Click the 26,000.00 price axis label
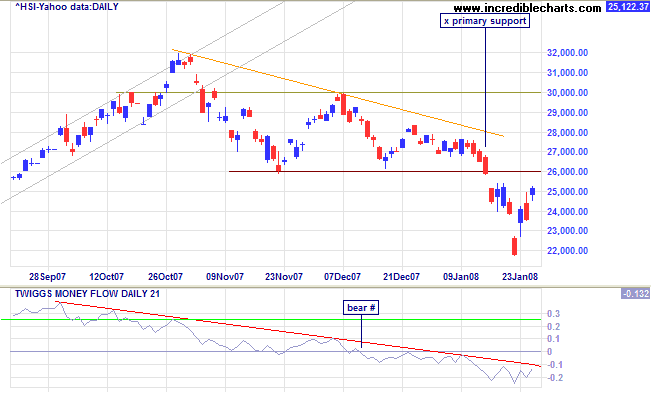 [567, 172]
